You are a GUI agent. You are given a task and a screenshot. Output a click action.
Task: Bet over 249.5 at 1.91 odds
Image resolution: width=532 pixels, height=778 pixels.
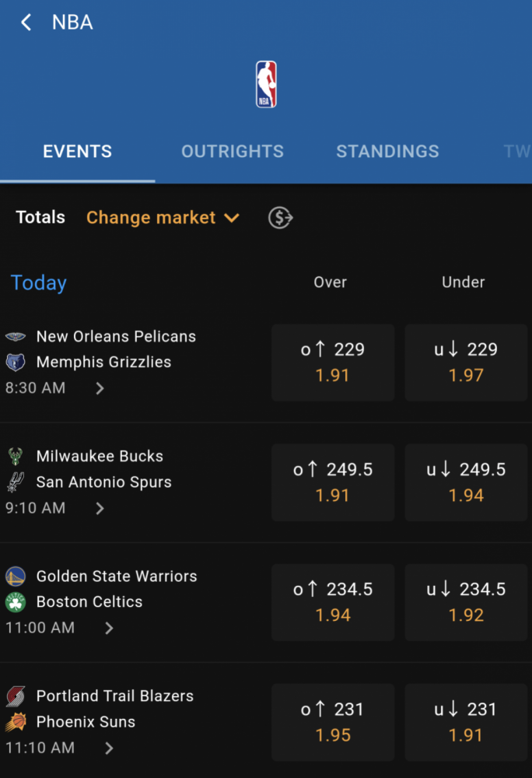coord(333,483)
